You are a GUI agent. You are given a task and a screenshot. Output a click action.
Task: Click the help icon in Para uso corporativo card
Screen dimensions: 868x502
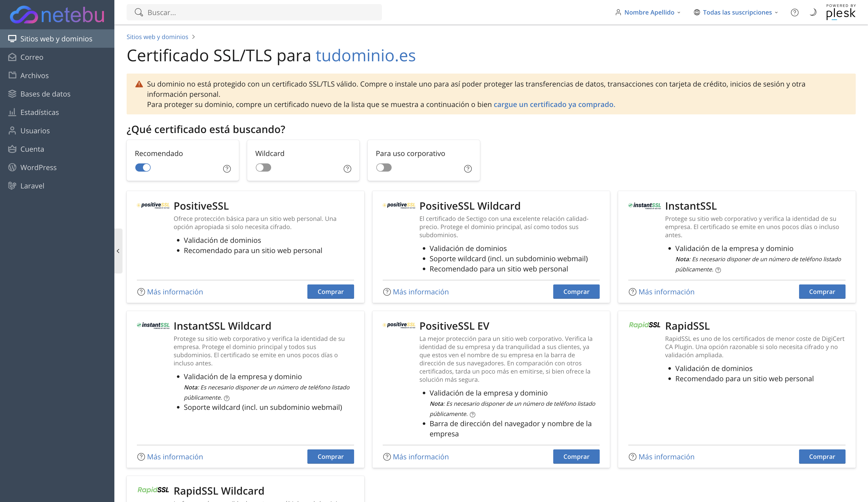tap(468, 169)
